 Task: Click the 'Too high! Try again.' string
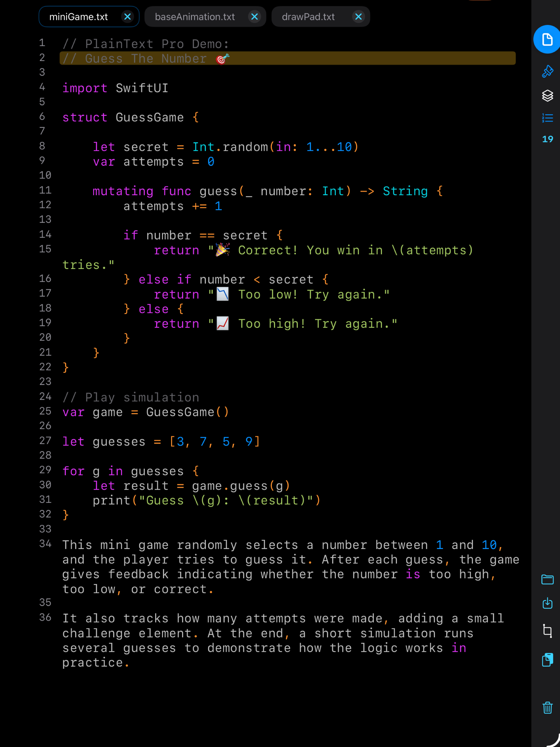point(303,324)
